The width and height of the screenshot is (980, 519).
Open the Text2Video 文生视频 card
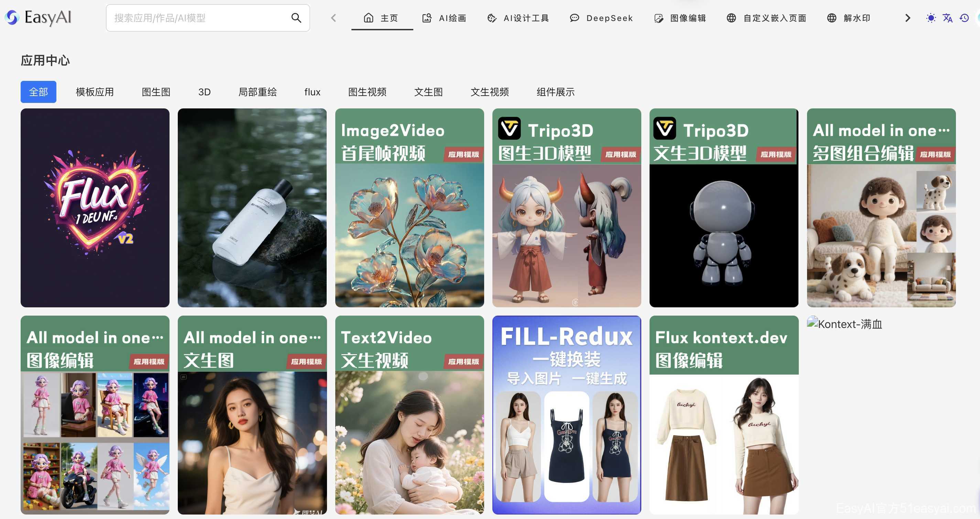coord(410,415)
